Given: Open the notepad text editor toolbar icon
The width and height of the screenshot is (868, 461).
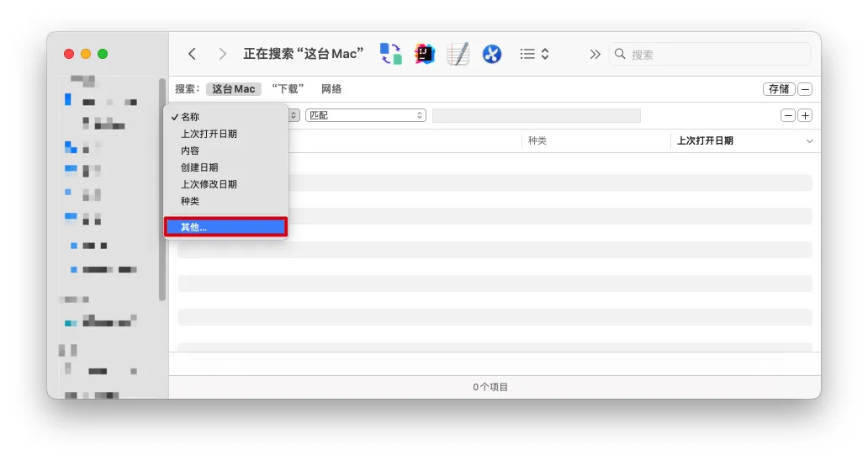Looking at the screenshot, I should pyautogui.click(x=458, y=54).
